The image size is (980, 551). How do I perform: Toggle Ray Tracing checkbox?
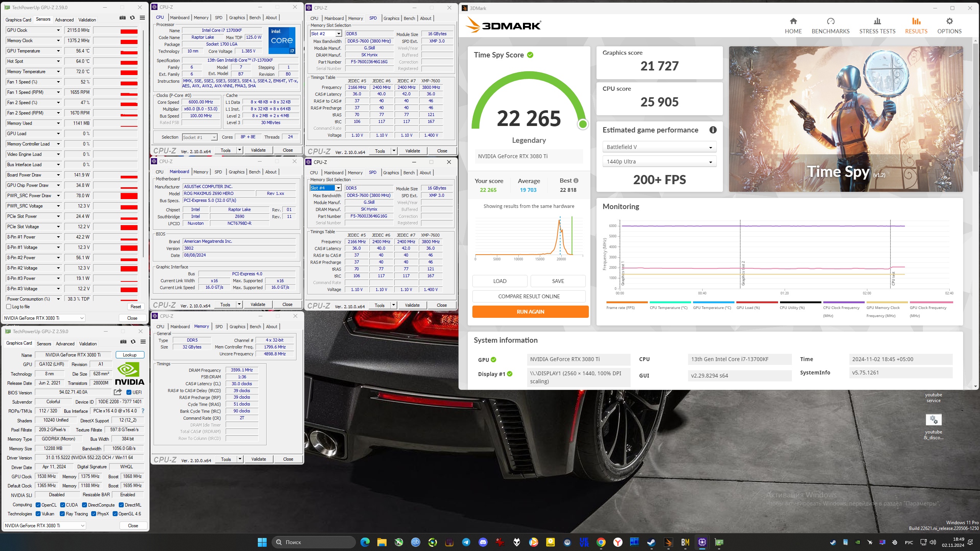(62, 514)
